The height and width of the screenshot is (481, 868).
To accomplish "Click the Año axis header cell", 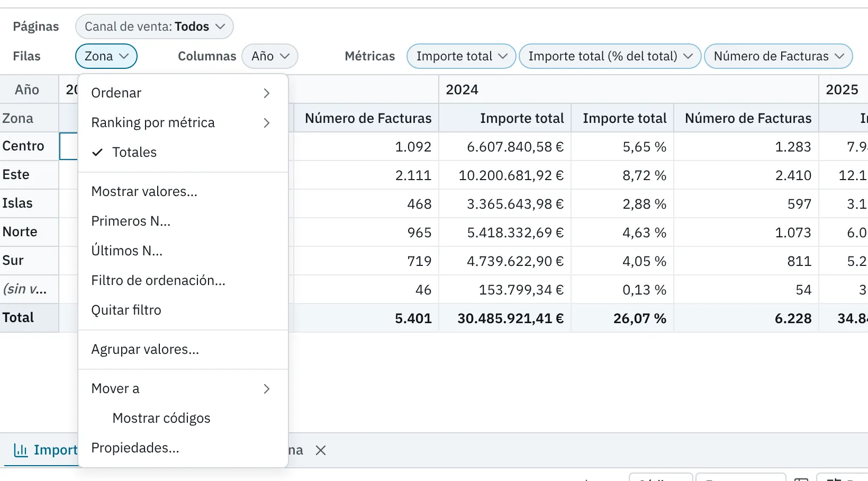I will click(x=29, y=90).
